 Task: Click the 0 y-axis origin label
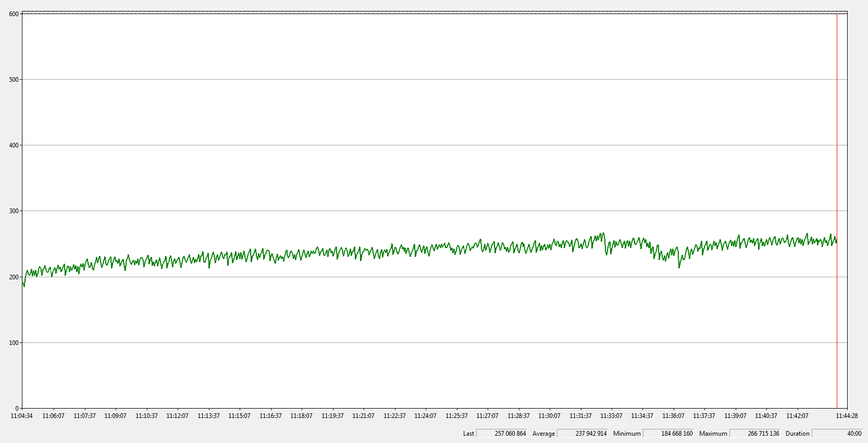[17, 409]
